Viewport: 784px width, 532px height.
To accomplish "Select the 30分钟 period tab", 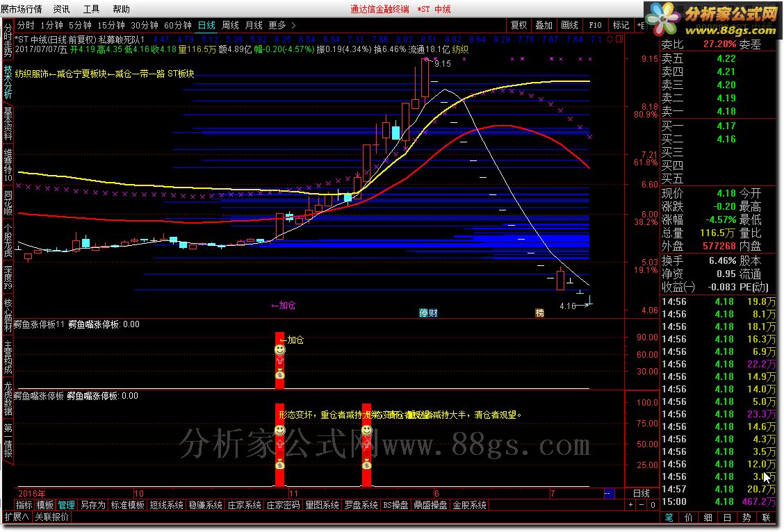I will [145, 25].
